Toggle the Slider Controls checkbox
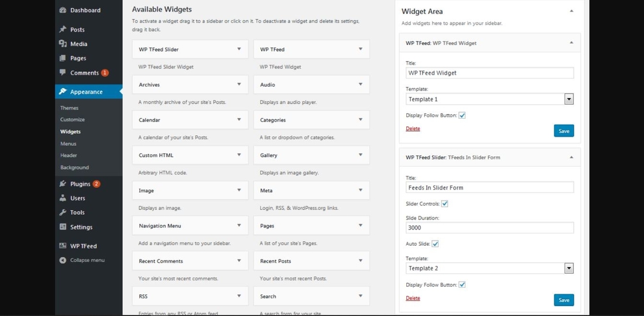Screen dimensions: 644x316 click(444, 204)
